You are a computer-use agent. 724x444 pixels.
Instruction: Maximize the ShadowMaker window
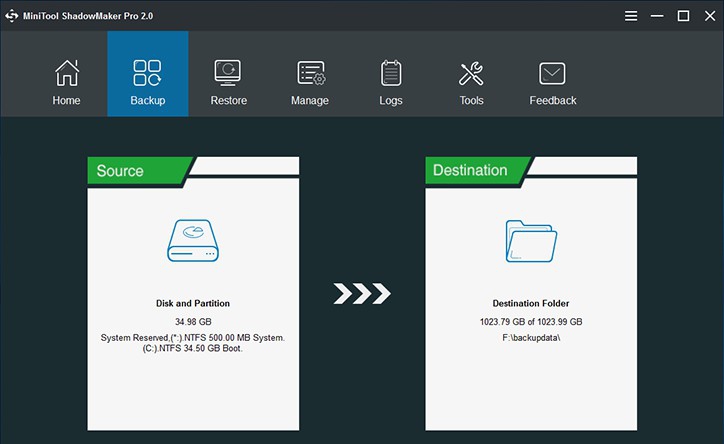point(683,16)
